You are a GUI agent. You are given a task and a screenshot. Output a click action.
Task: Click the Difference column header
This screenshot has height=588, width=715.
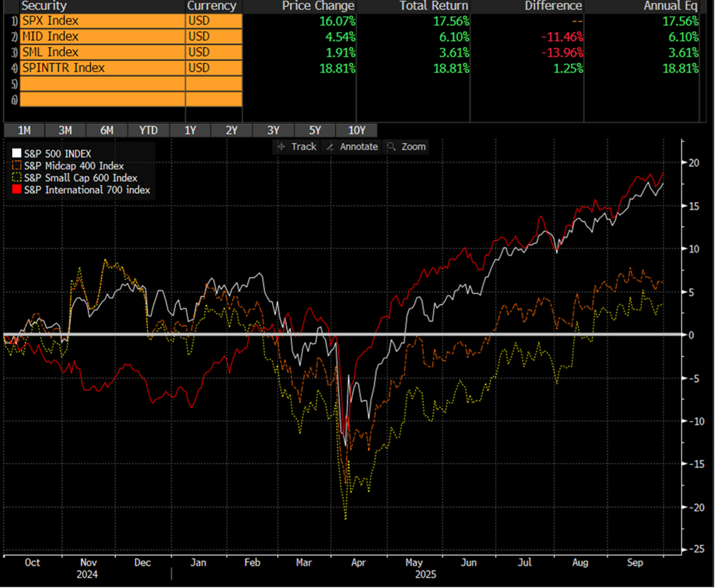(x=553, y=6)
